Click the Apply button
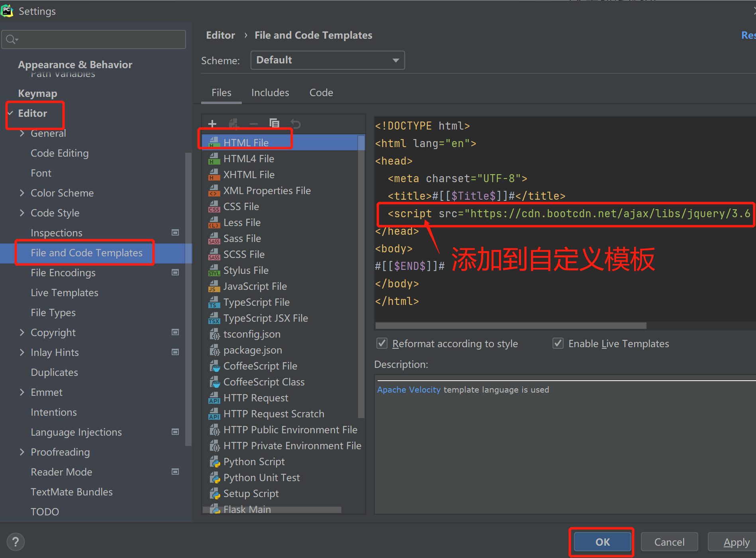The width and height of the screenshot is (756, 558). [x=732, y=542]
